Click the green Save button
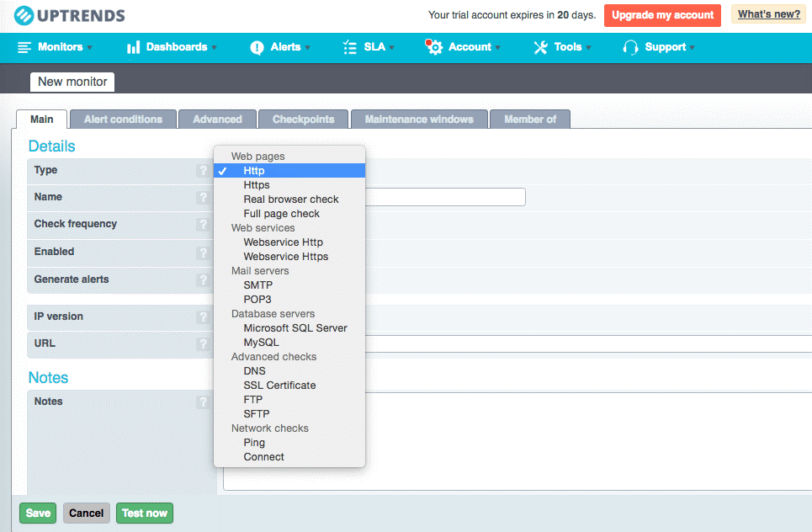This screenshot has height=532, width=812. [x=38, y=513]
